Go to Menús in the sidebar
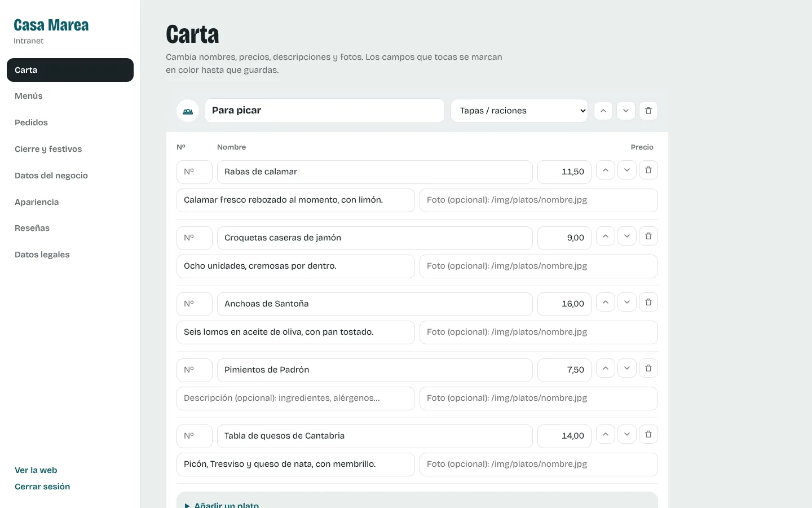This screenshot has width=812, height=508. click(70, 96)
